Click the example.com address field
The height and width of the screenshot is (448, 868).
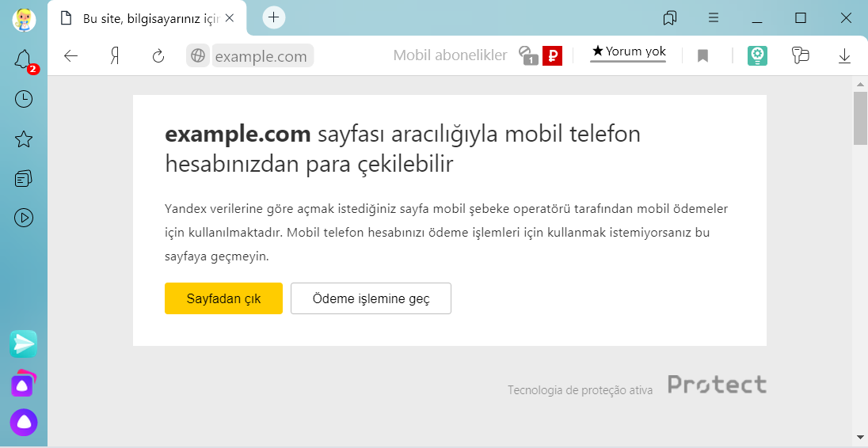click(x=262, y=56)
